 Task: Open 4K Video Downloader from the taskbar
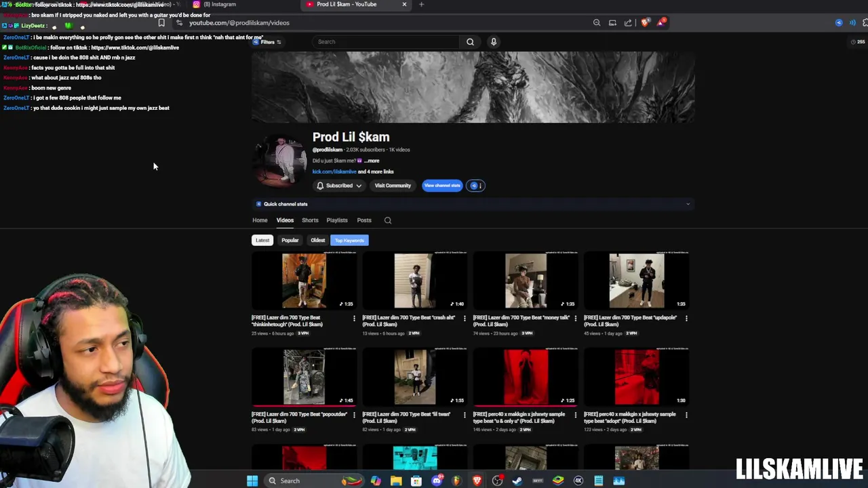[578, 481]
